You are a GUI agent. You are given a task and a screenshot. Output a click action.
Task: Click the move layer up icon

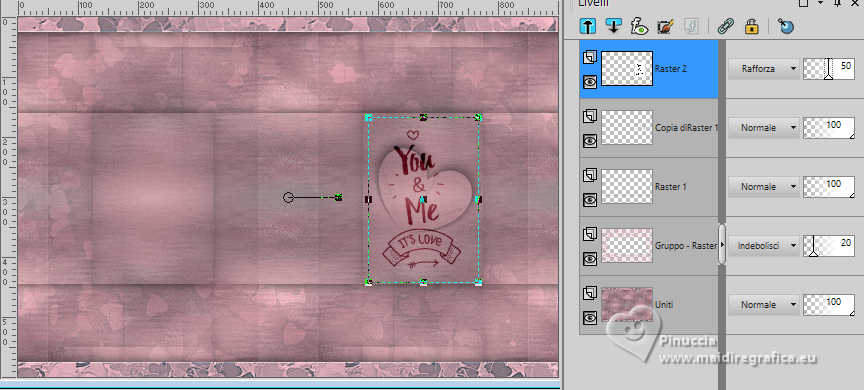[x=587, y=26]
